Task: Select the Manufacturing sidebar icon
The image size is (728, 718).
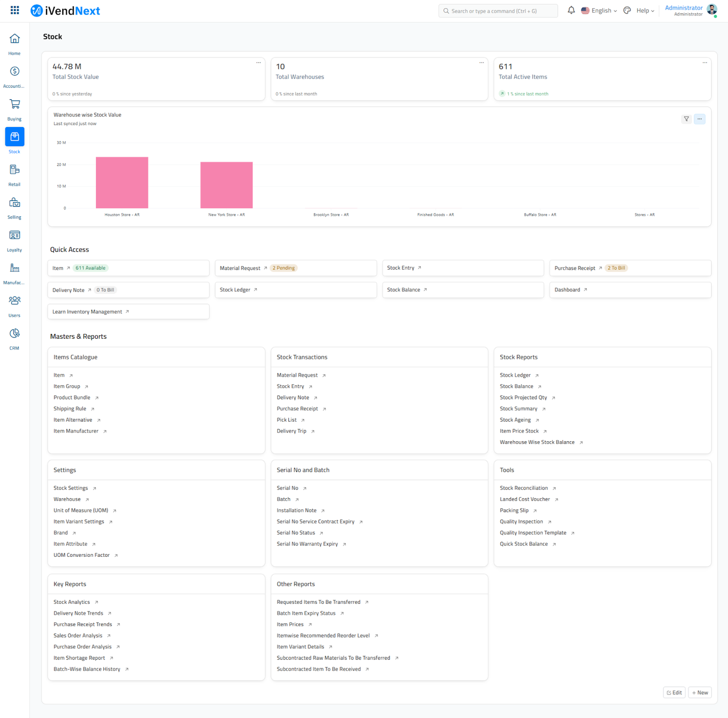Action: click(x=15, y=268)
